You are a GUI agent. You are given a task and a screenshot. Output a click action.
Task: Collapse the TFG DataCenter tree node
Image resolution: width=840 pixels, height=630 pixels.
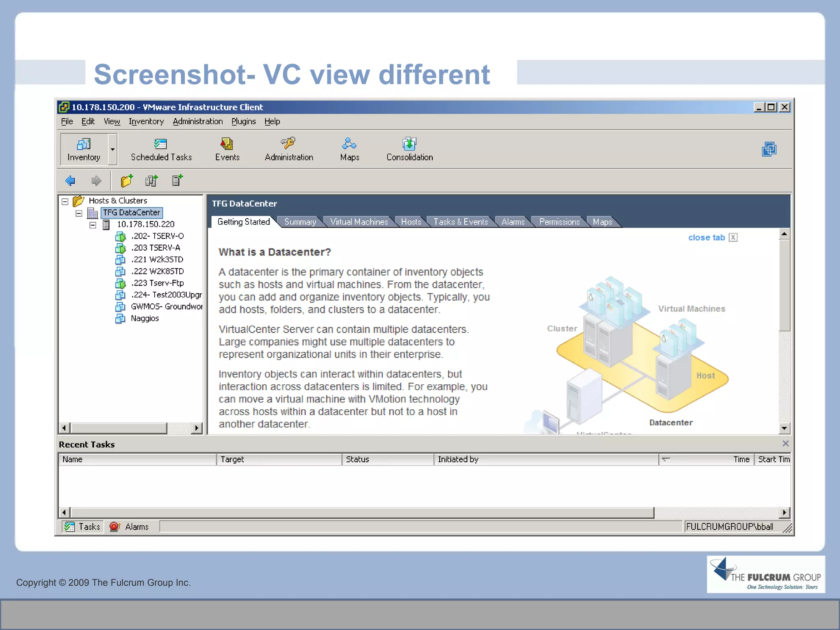79,213
